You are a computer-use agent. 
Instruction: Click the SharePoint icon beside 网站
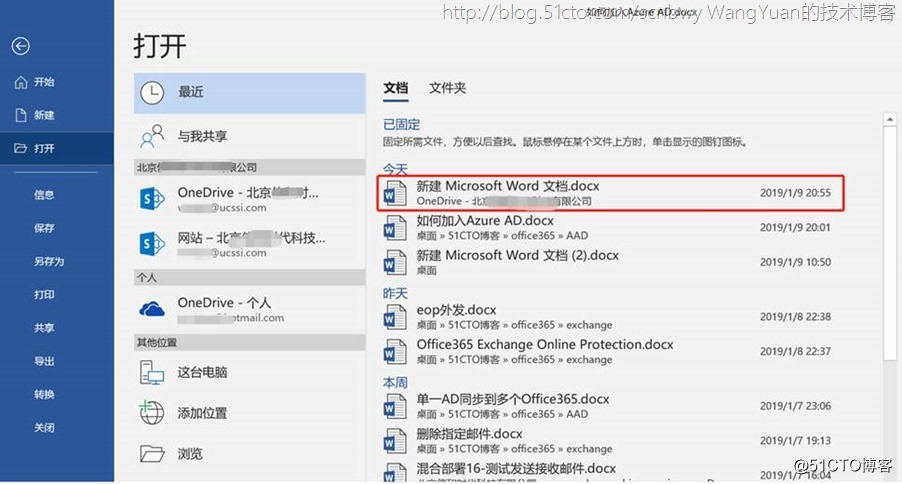pyautogui.click(x=152, y=244)
